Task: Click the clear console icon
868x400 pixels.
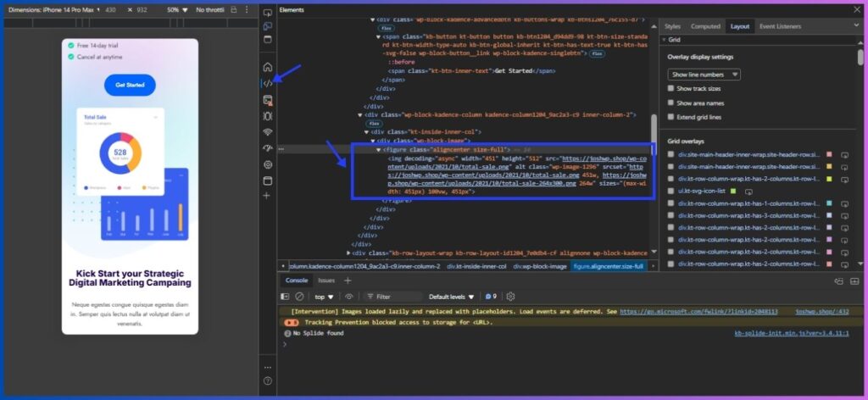Action: pos(299,297)
